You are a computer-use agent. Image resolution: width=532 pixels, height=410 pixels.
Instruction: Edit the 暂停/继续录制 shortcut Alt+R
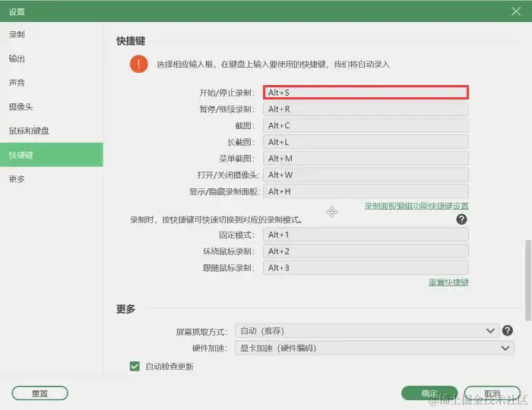(x=366, y=109)
